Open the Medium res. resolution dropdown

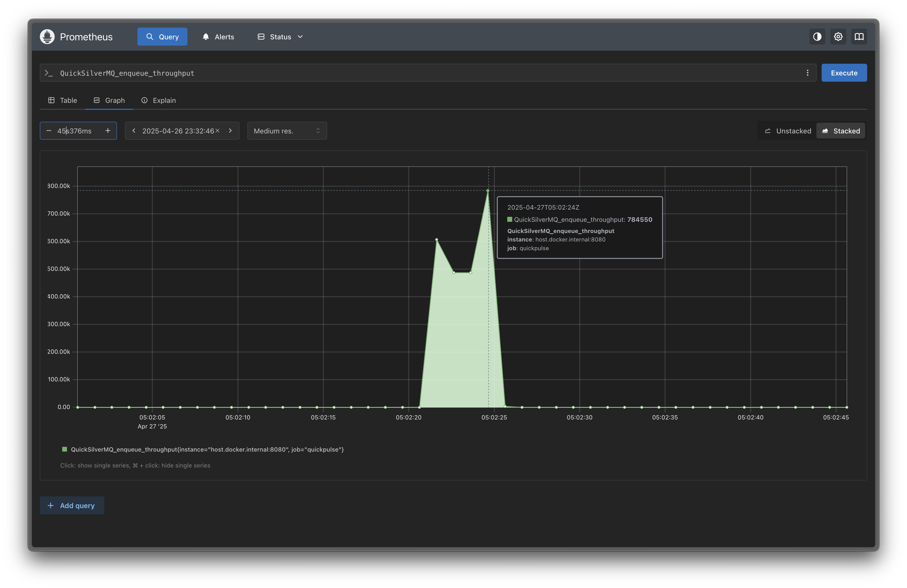tap(286, 130)
